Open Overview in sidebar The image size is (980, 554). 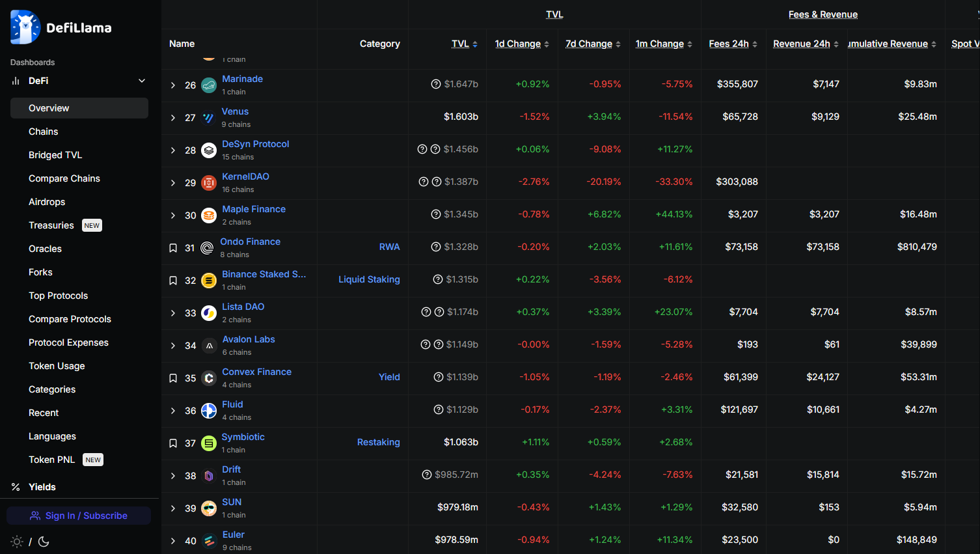click(79, 108)
